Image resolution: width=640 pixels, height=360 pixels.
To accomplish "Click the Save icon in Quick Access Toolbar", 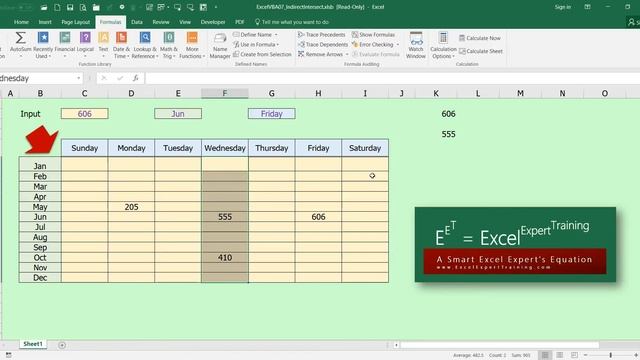I will (70, 7).
